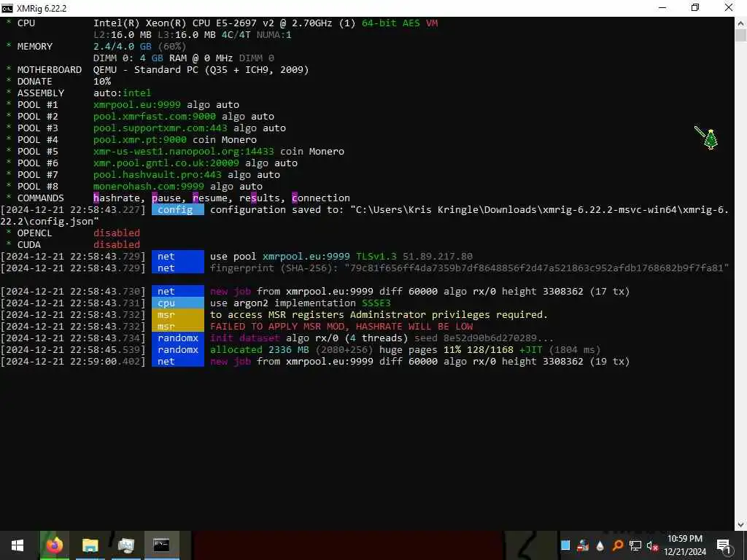The image size is (747, 560).
Task: Click 'init dataset' in randomx line
Action: [245, 338]
